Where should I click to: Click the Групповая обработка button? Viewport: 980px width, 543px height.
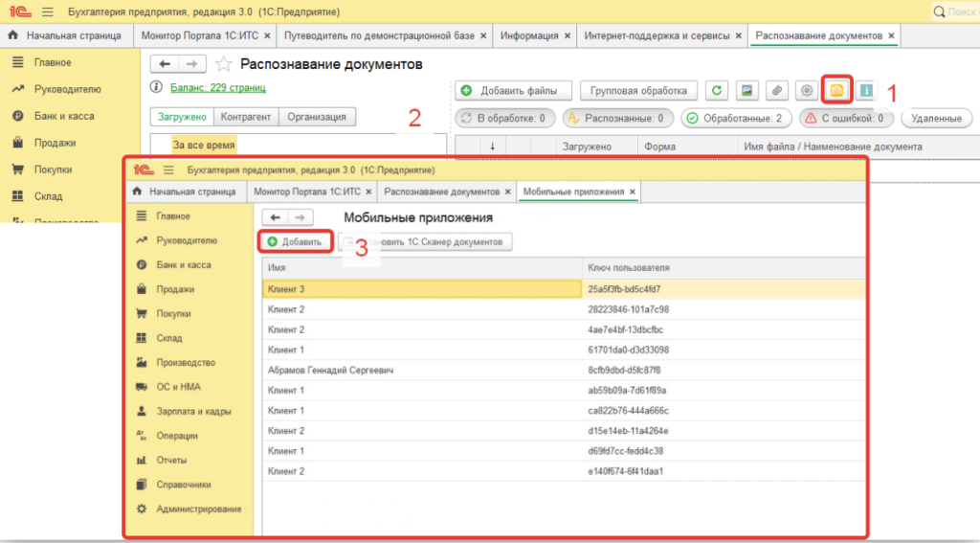coord(638,91)
